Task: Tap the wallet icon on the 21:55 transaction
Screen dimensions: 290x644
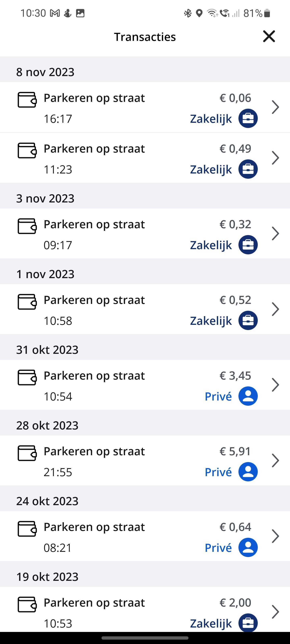Action: tap(27, 453)
